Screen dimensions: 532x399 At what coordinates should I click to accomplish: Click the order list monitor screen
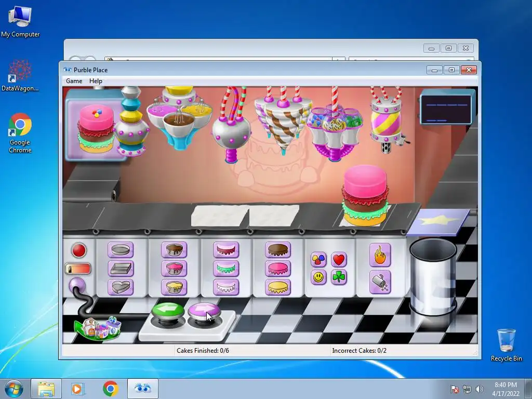(x=446, y=109)
